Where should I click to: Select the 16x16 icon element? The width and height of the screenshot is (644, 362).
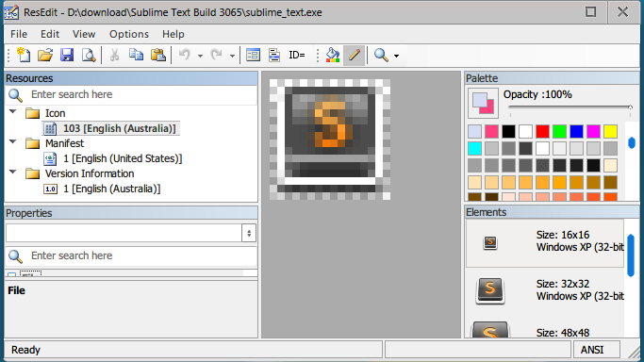(545, 243)
